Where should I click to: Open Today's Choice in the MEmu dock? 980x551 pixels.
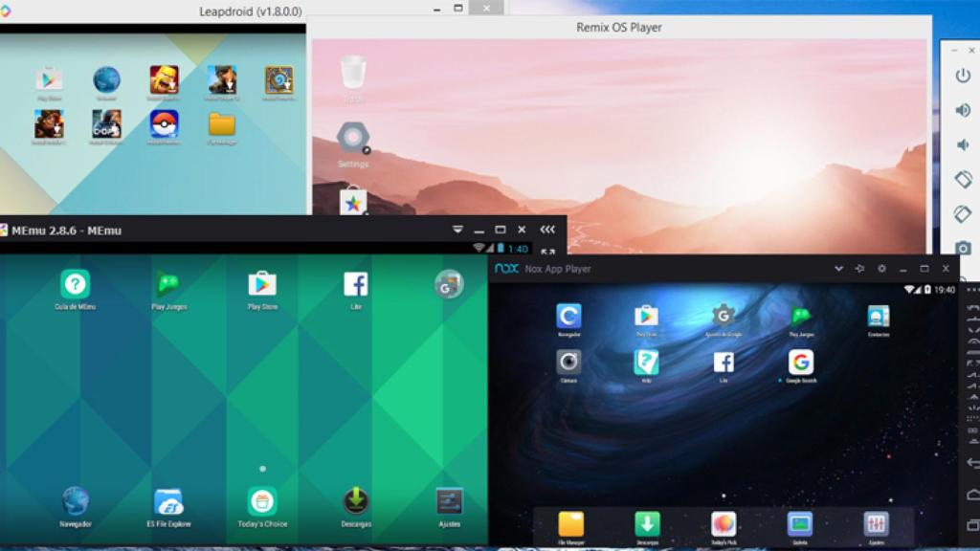click(x=260, y=500)
